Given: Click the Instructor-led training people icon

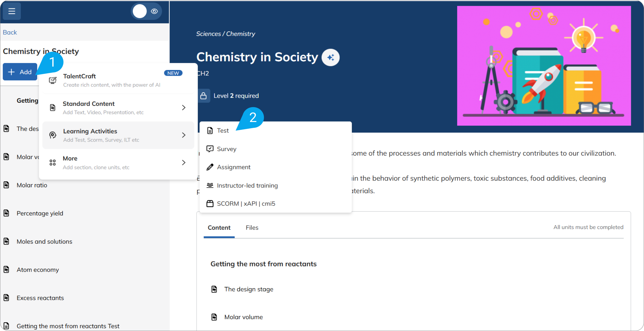Looking at the screenshot, I should (210, 185).
